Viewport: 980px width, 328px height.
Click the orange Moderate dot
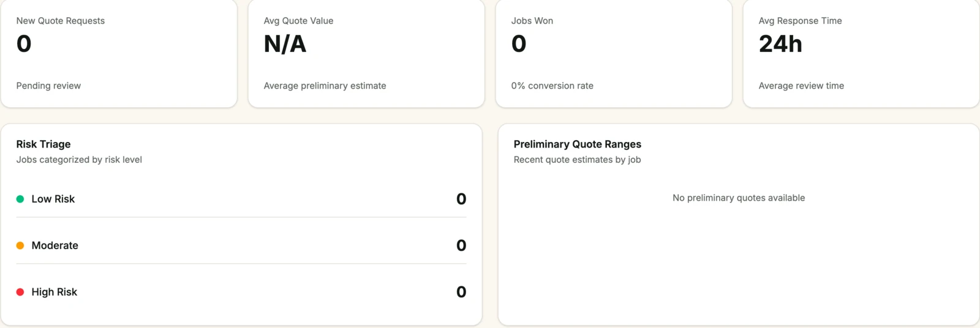(x=20, y=245)
